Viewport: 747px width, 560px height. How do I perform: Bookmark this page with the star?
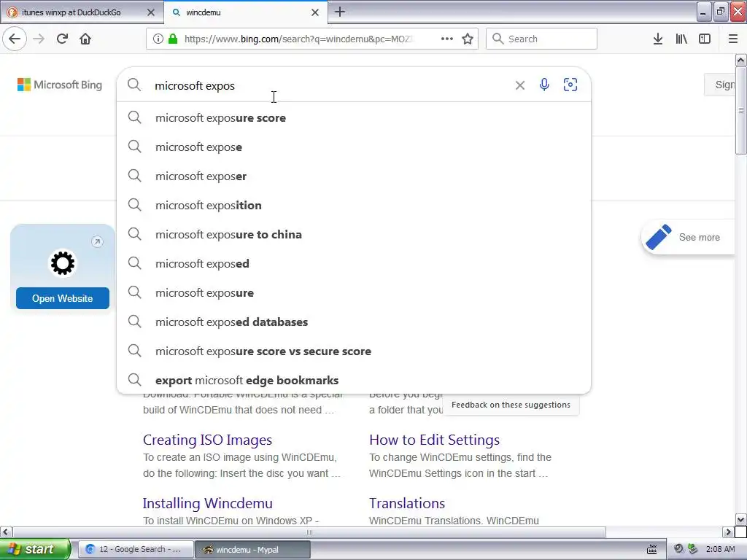pyautogui.click(x=468, y=39)
